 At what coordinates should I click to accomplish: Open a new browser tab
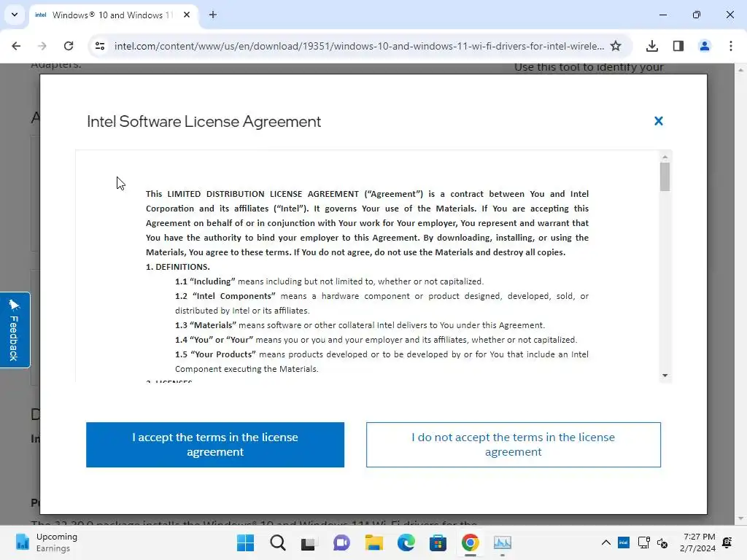[213, 15]
